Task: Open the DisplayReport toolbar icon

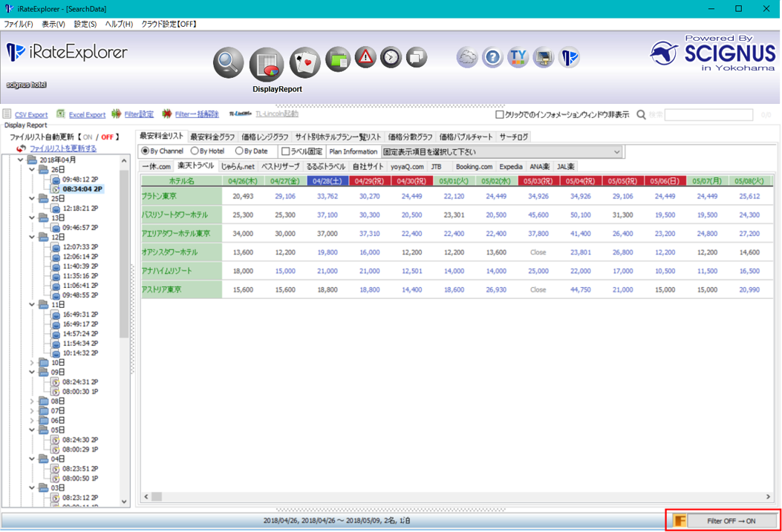Action: click(267, 65)
